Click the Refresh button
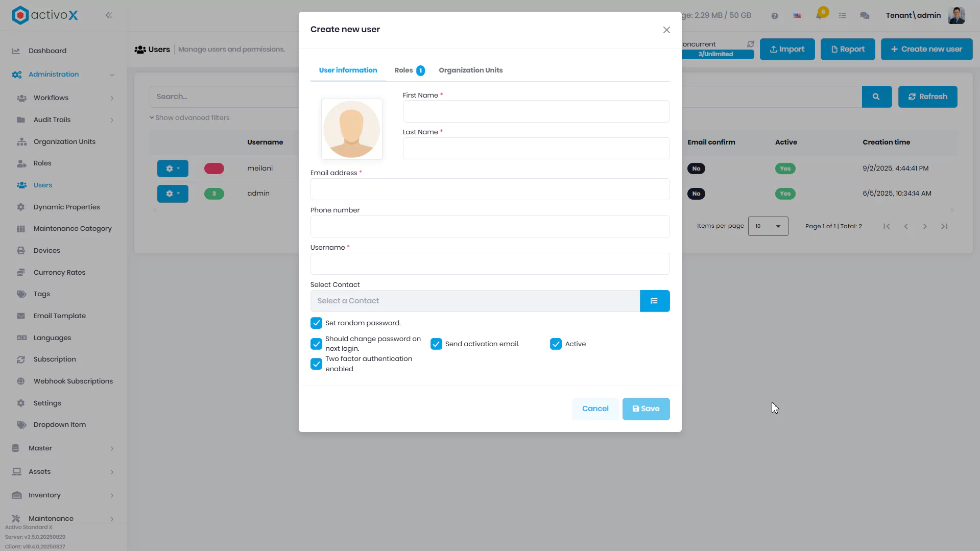This screenshot has height=551, width=980. (927, 97)
